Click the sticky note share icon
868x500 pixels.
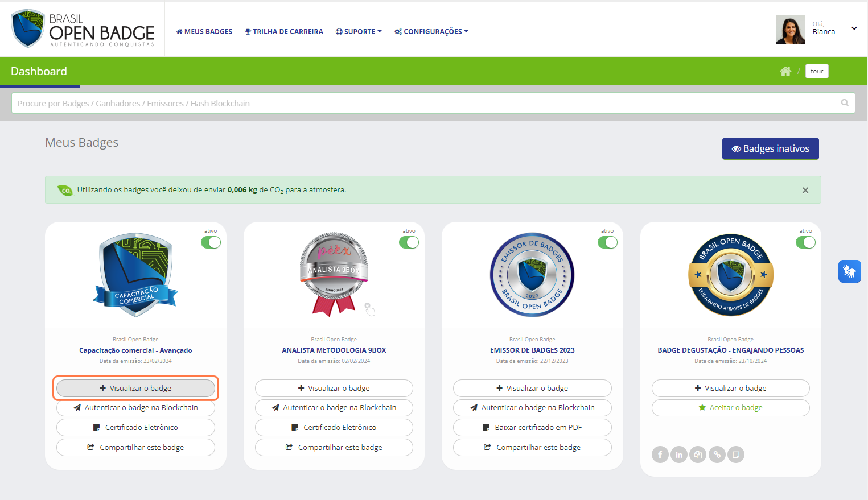736,454
